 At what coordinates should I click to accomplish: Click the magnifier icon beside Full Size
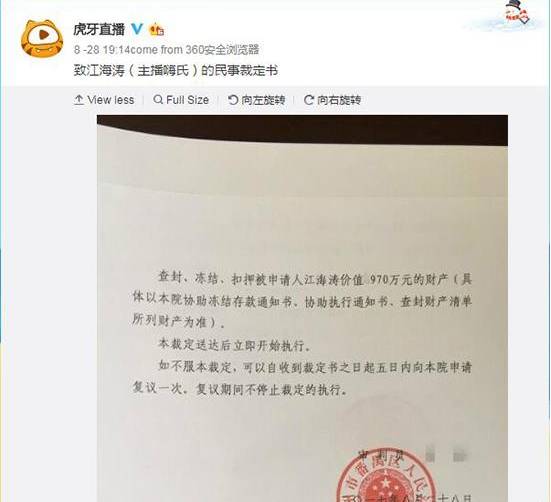(x=158, y=100)
